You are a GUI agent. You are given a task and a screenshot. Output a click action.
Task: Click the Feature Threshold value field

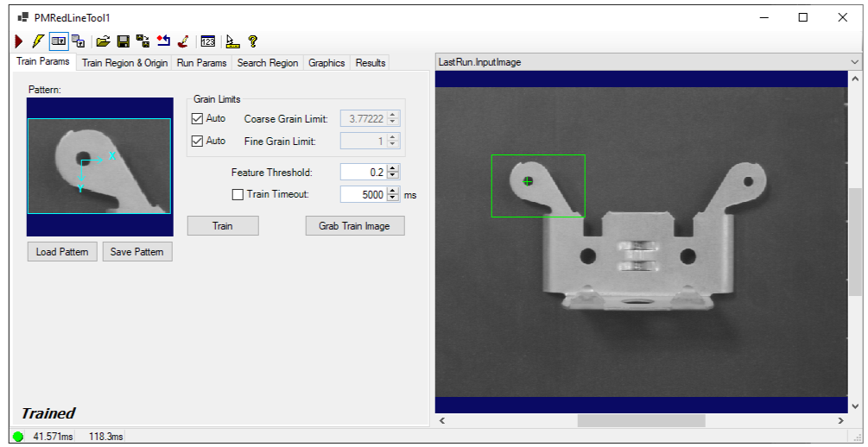pyautogui.click(x=363, y=173)
